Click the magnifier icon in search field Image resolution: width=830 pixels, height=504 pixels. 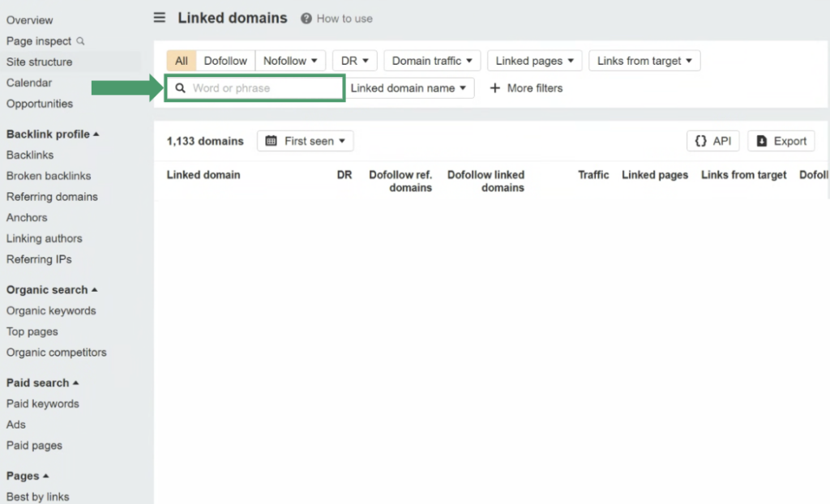[x=180, y=88]
